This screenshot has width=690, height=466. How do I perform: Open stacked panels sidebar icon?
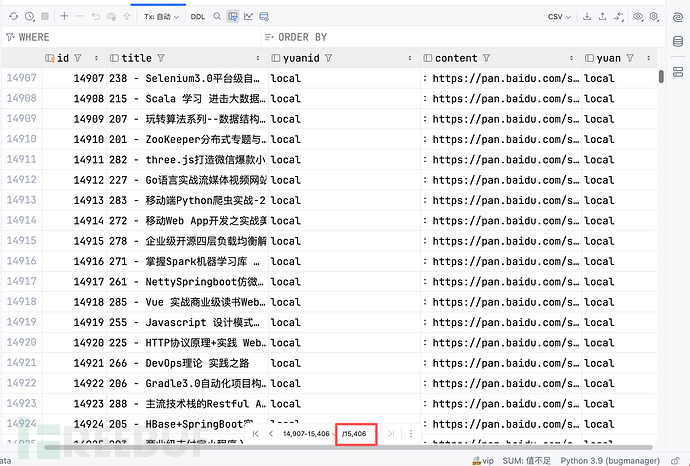click(678, 72)
